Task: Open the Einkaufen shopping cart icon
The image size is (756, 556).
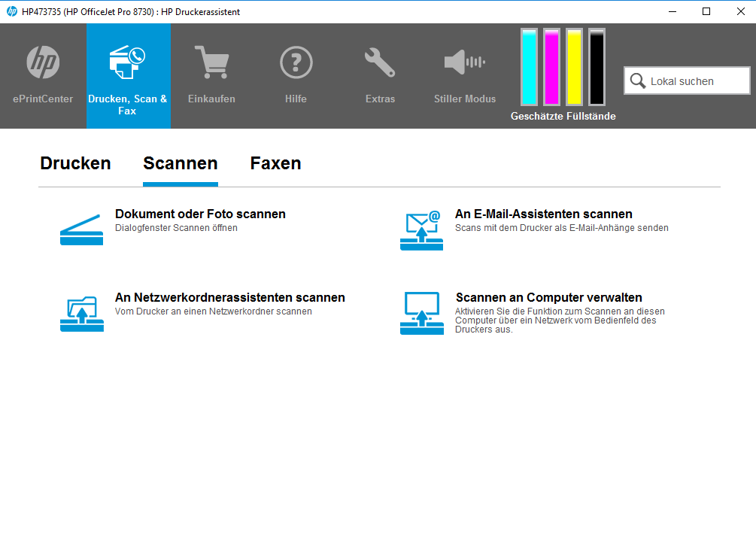Action: point(211,62)
